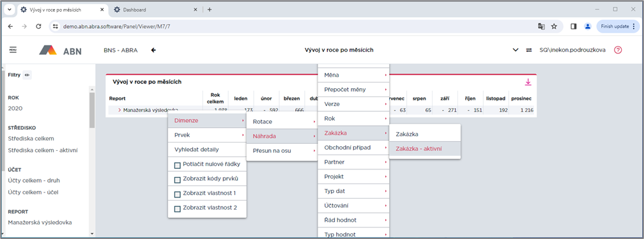This screenshot has height=239, width=644.
Task: Click the srpen value 65
Action: pyautogui.click(x=428, y=110)
